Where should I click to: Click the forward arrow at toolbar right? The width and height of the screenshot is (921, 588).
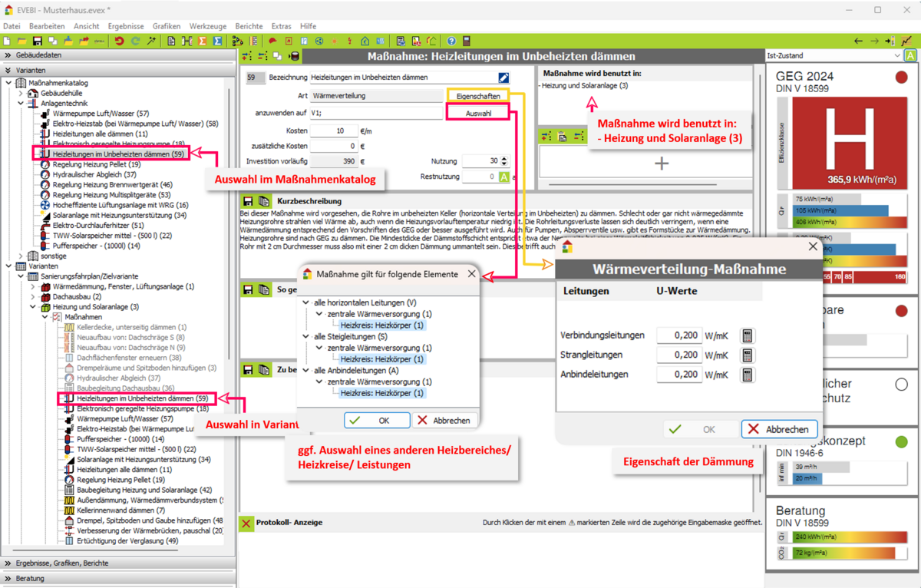click(874, 41)
